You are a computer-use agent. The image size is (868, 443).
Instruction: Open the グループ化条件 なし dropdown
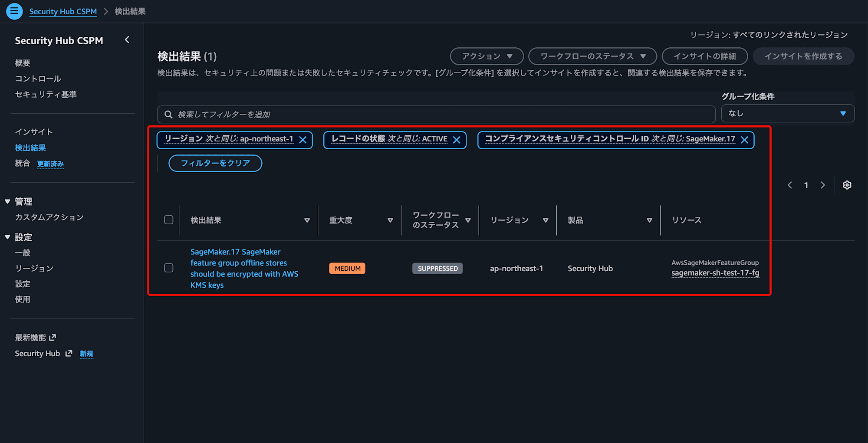(788, 114)
